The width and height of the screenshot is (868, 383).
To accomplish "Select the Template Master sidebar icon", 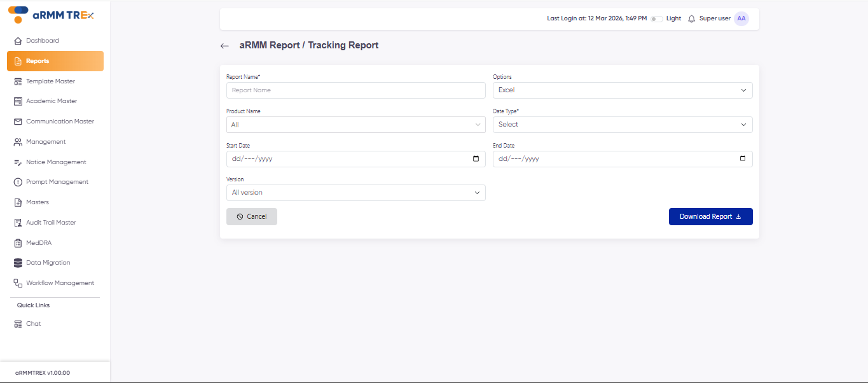I will [x=17, y=81].
